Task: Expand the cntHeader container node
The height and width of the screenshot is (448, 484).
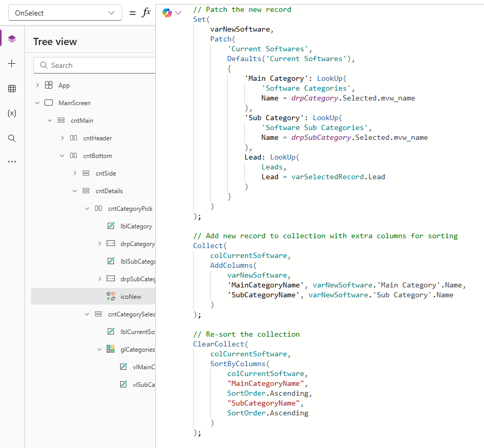Action: pyautogui.click(x=62, y=138)
